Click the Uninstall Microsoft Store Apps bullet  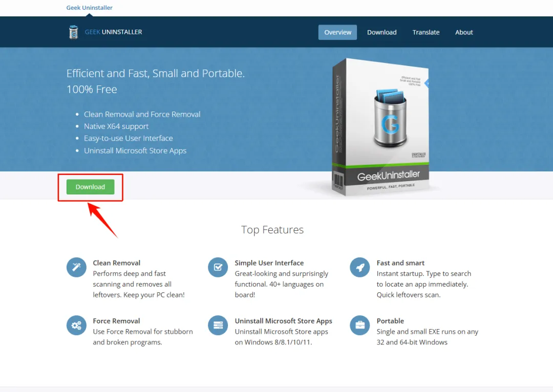[135, 150]
